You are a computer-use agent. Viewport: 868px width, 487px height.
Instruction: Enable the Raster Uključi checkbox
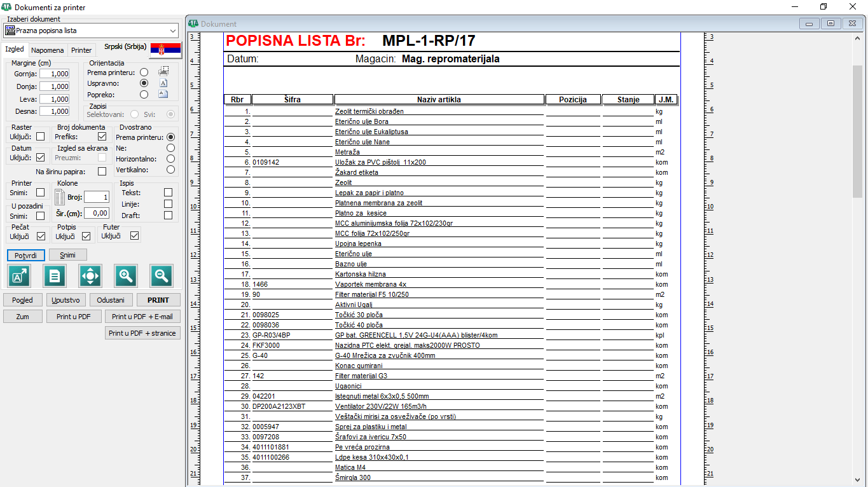click(41, 136)
